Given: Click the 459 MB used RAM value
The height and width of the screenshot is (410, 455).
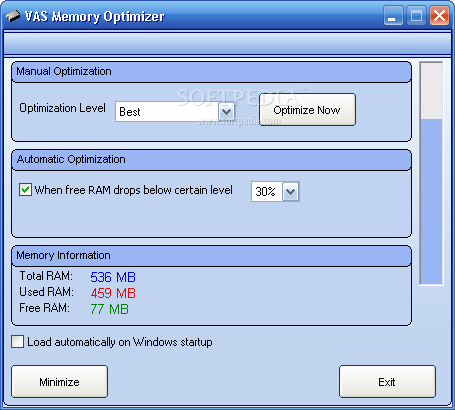Looking at the screenshot, I should [113, 293].
